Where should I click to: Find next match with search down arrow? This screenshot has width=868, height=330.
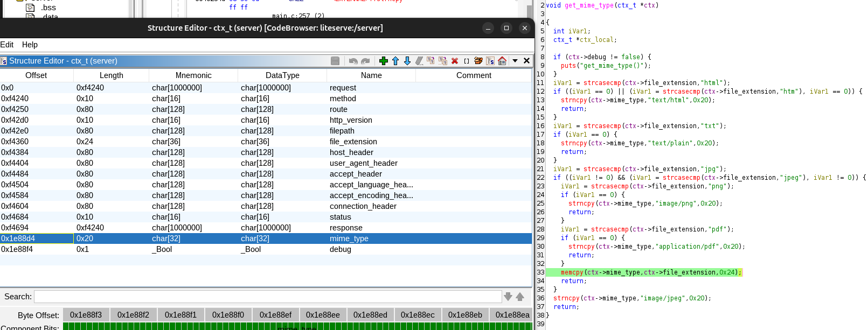pos(508,297)
